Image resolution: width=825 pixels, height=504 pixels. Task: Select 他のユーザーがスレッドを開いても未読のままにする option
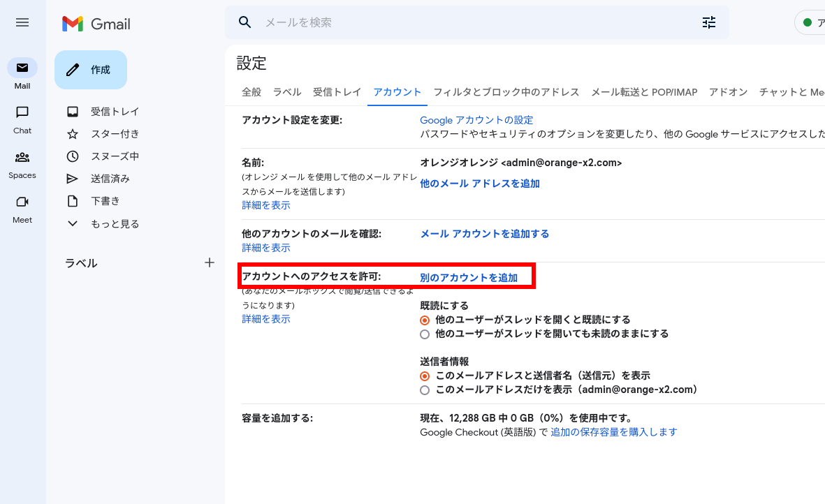coord(425,334)
